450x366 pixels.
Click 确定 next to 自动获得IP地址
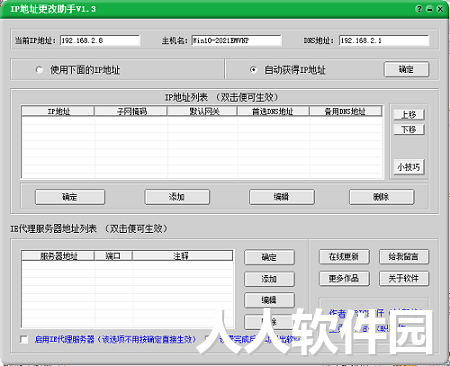pyautogui.click(x=406, y=69)
